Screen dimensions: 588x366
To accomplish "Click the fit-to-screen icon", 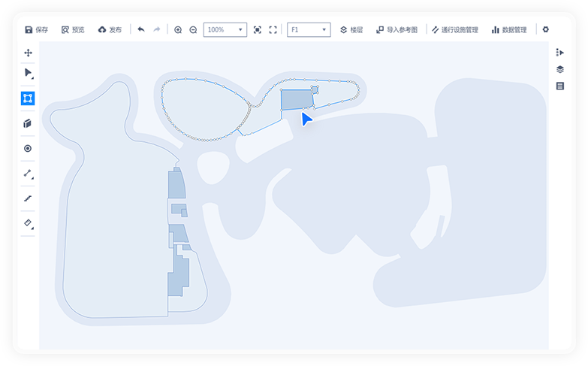I will [258, 30].
